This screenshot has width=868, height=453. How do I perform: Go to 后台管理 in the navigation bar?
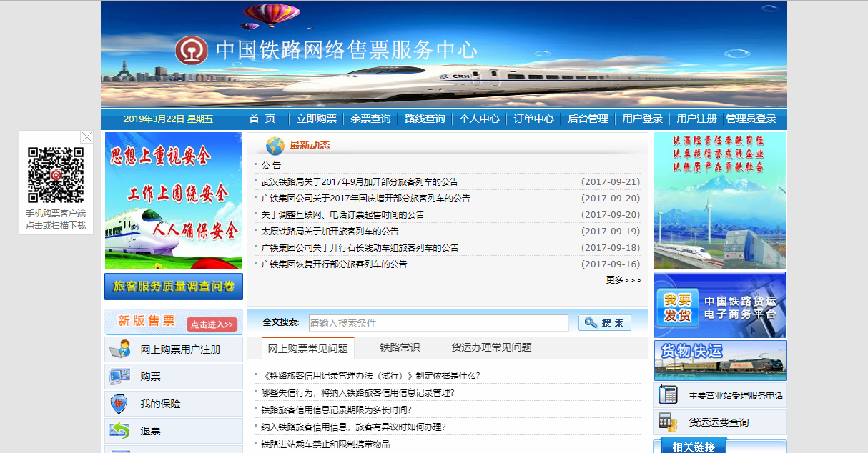coord(588,119)
